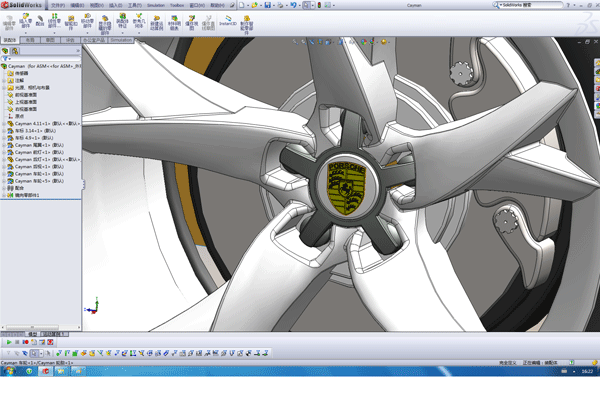Click Show Hidden Components (显示隐藏的零部件)
This screenshot has height=400, width=600.
tap(104, 24)
